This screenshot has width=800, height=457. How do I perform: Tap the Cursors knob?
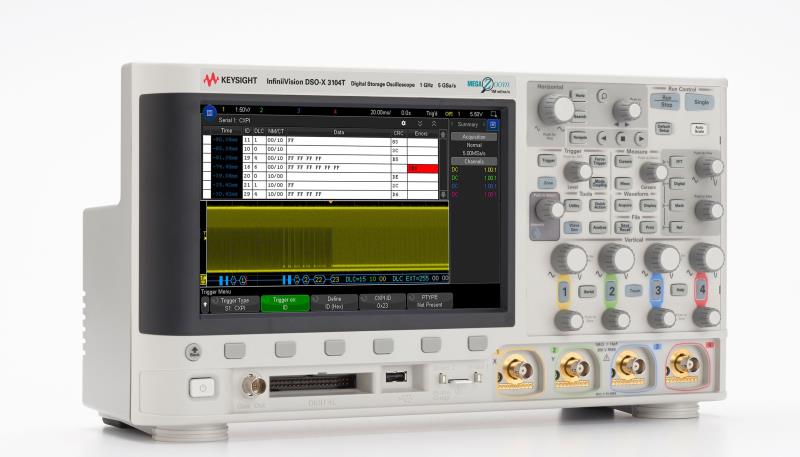[x=654, y=172]
